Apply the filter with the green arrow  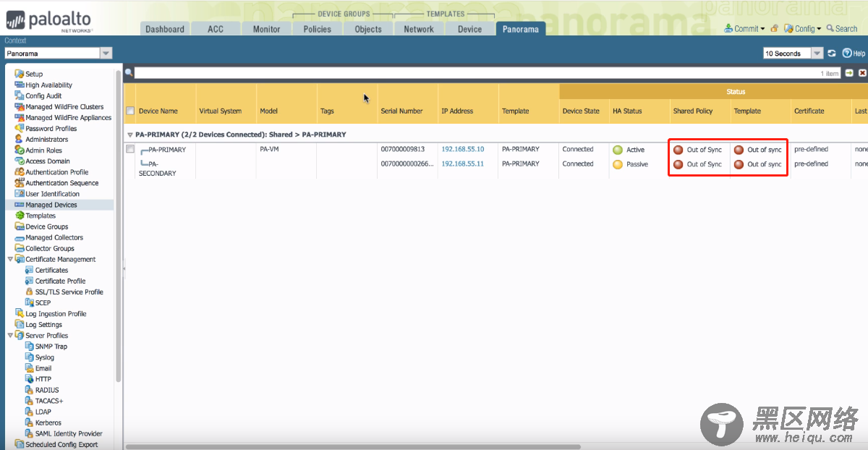(x=849, y=73)
